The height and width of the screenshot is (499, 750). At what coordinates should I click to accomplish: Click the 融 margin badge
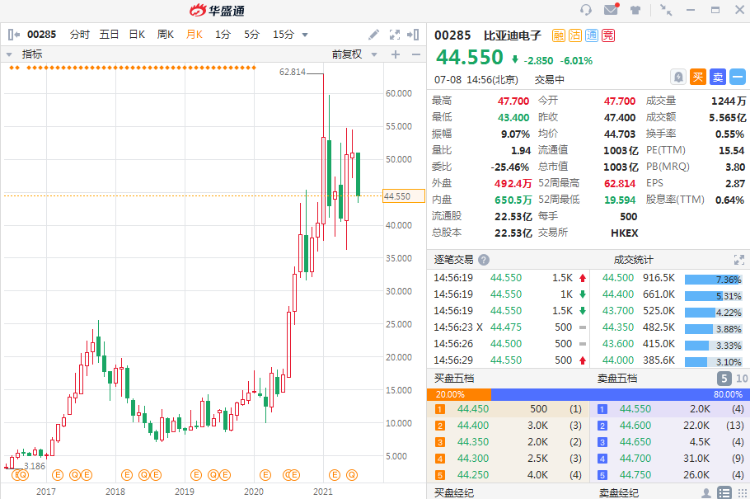[558, 35]
